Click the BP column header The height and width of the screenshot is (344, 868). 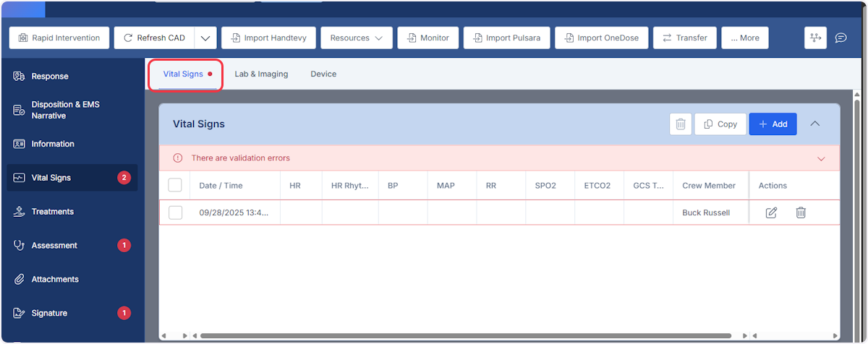[x=403, y=186]
